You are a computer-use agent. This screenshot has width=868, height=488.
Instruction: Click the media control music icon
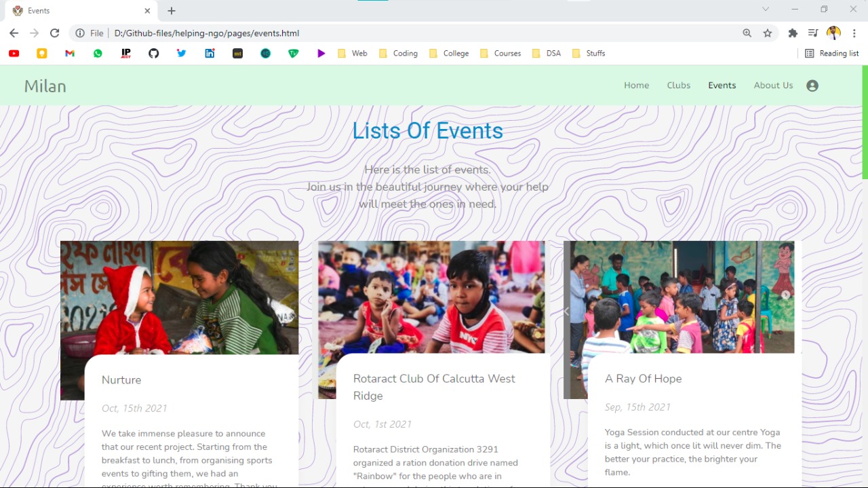coord(813,33)
